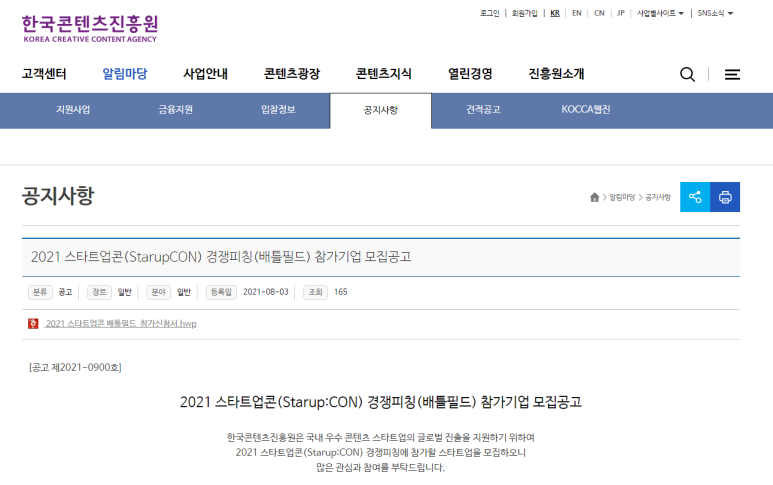The height and width of the screenshot is (485, 773).
Task: Switch to the KOCCA웹진 tab
Action: coord(586,110)
